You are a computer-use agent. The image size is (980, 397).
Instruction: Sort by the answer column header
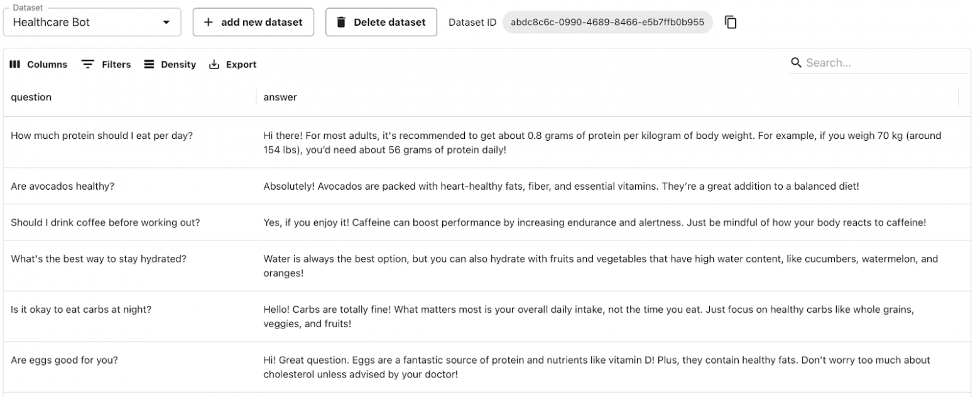(x=280, y=97)
